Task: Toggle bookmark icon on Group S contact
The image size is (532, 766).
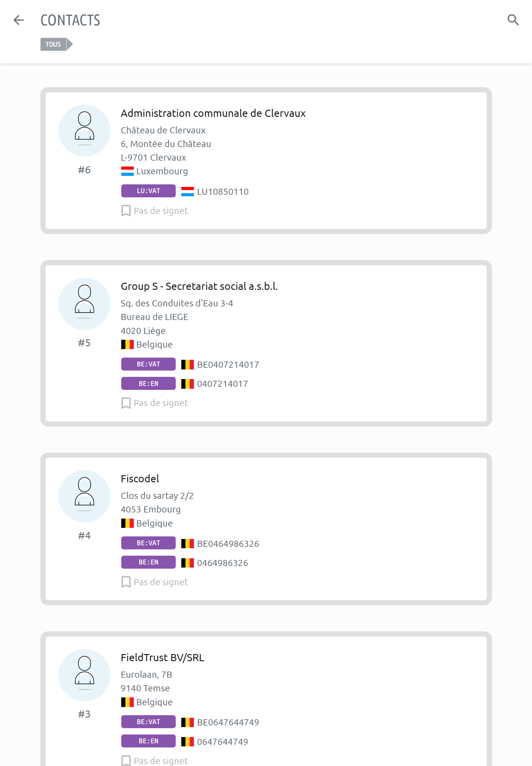Action: click(126, 403)
